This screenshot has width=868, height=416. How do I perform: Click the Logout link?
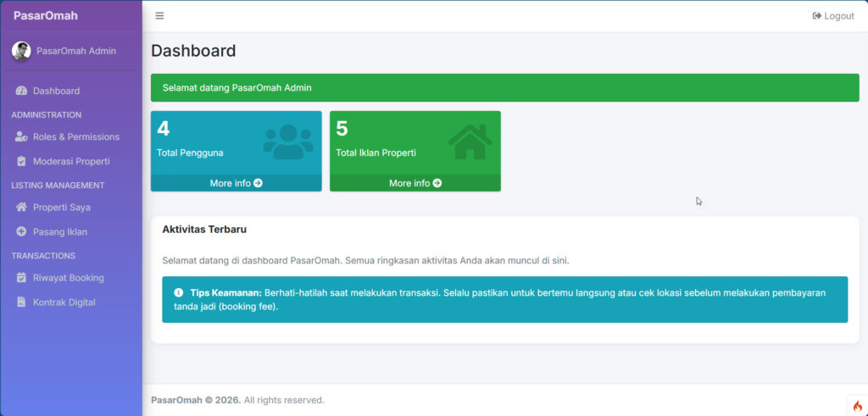832,16
